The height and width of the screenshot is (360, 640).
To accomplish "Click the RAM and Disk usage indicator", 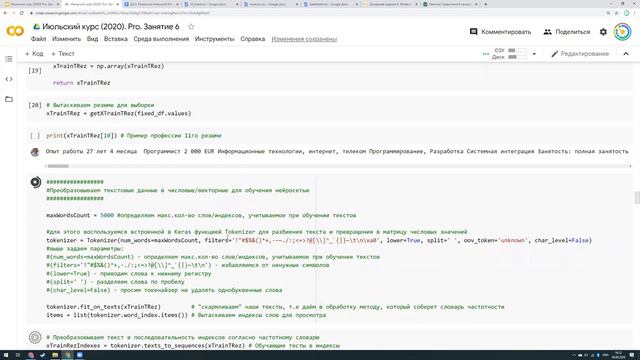I will pyautogui.click(x=510, y=54).
